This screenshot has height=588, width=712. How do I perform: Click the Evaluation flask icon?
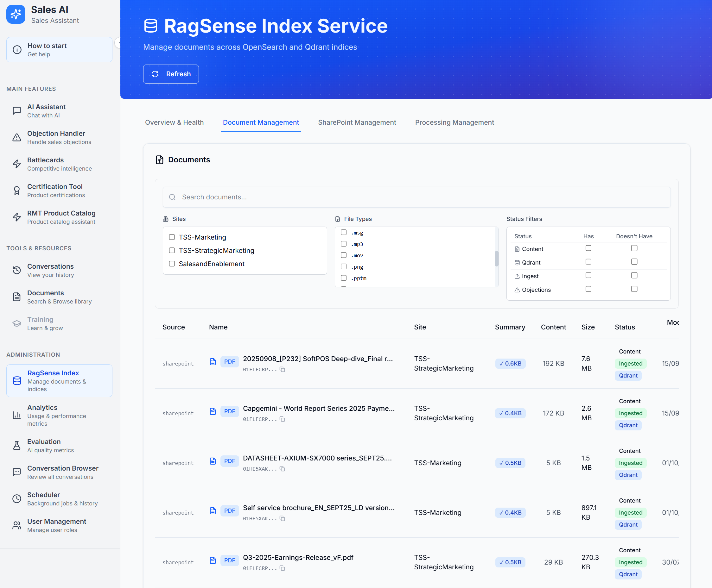(x=16, y=446)
